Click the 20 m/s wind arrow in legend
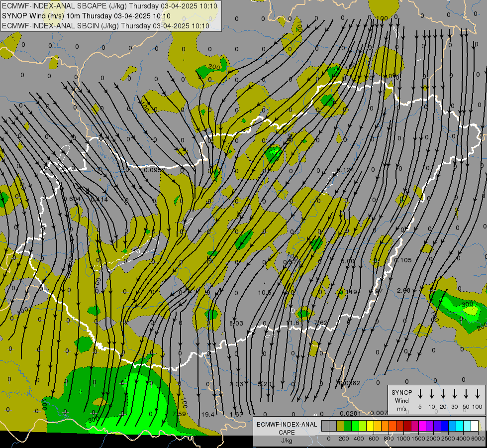 [x=443, y=394]
